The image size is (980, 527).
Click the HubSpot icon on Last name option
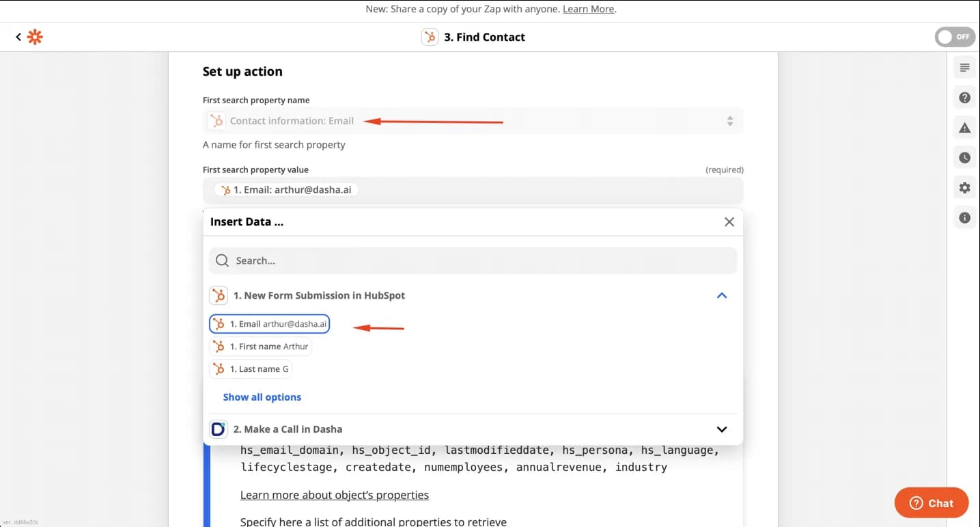coord(219,369)
